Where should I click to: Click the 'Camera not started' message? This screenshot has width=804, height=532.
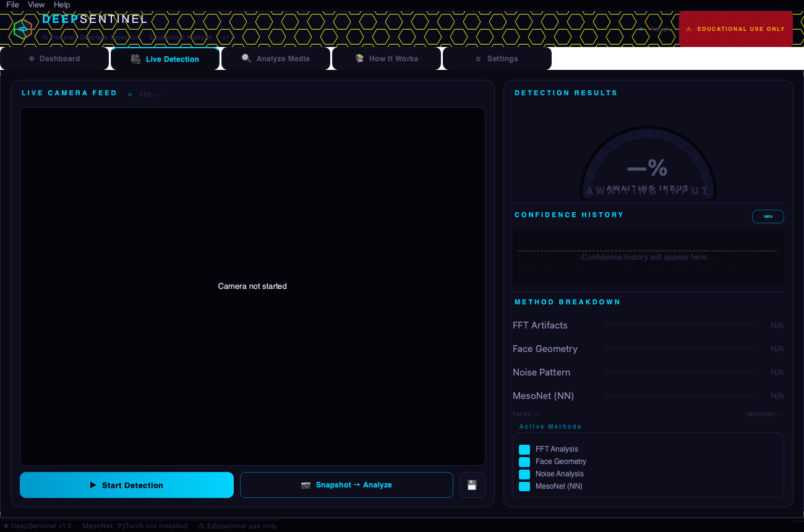252,286
